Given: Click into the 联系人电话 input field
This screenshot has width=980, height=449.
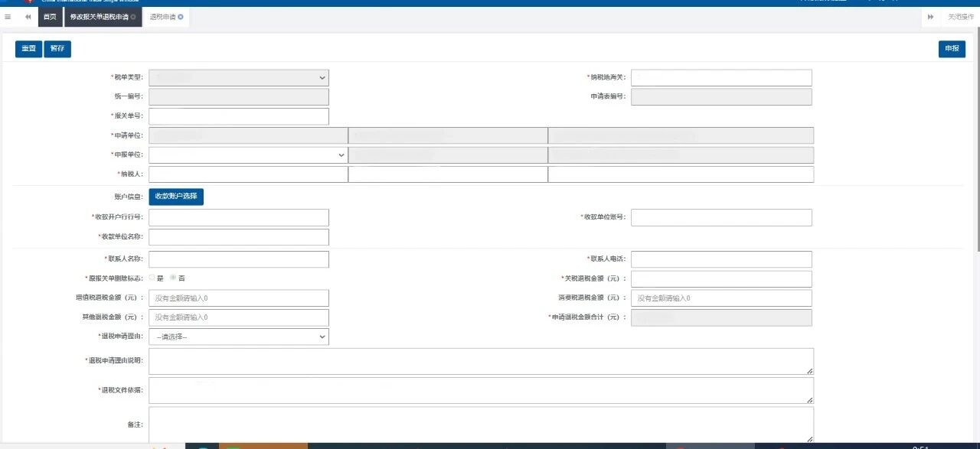Looking at the screenshot, I should [720, 259].
